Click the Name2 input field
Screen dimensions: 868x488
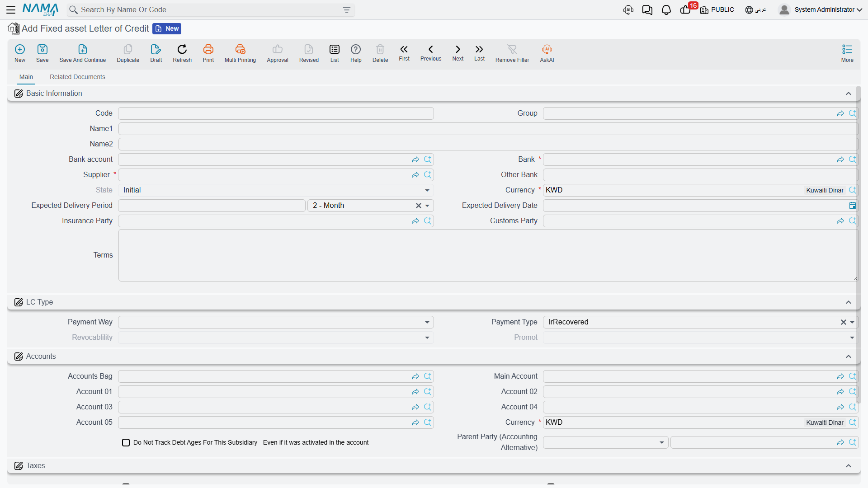pos(488,144)
